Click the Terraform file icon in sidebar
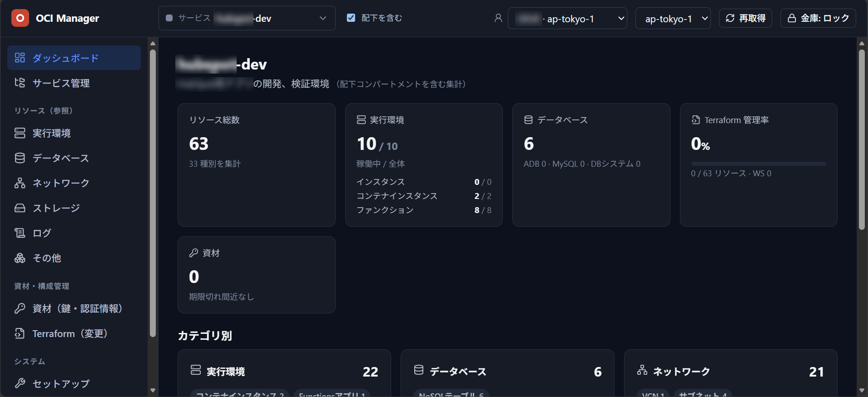868x397 pixels. [20, 333]
